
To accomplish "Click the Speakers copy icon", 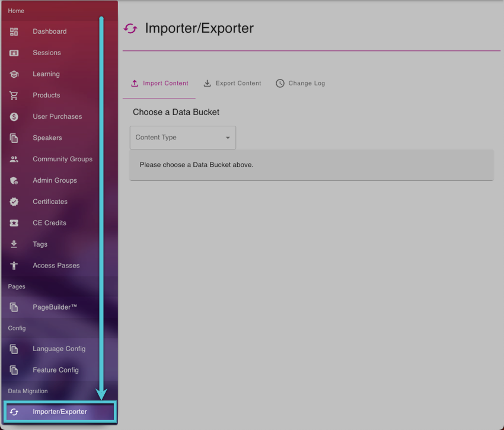I will point(14,138).
